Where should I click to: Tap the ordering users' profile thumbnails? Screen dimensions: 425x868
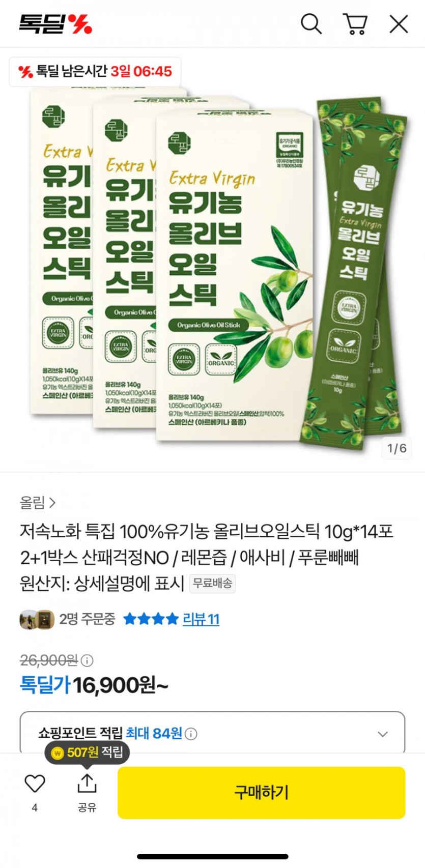[x=37, y=619]
